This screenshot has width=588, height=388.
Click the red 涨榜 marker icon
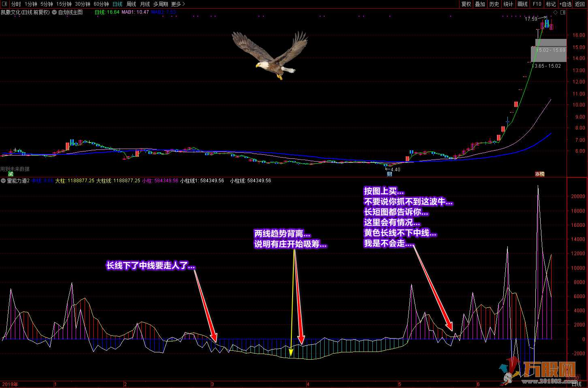[540, 174]
